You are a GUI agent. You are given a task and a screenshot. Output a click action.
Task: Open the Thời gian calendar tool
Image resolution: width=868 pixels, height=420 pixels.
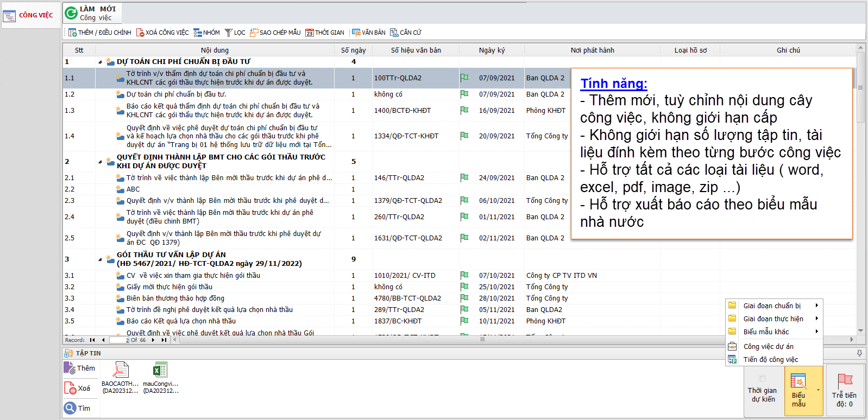(310, 33)
